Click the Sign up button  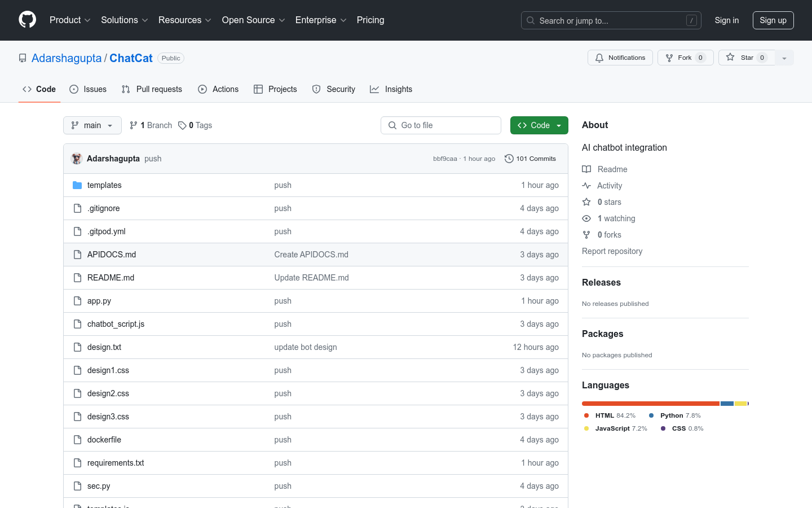coord(773,20)
